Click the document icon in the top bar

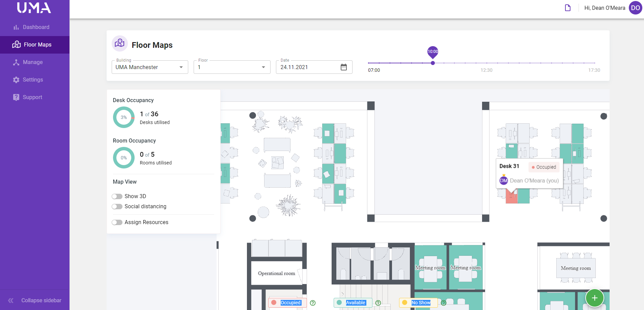click(x=567, y=7)
